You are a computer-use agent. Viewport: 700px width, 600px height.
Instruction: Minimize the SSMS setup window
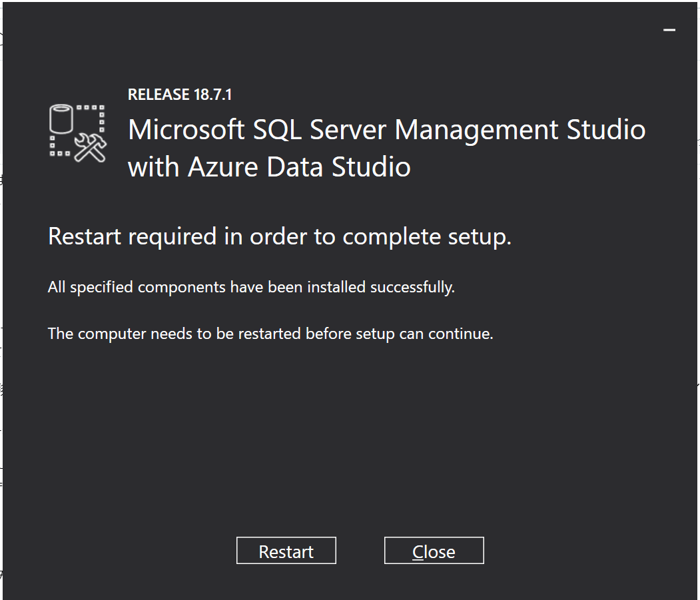tap(669, 30)
